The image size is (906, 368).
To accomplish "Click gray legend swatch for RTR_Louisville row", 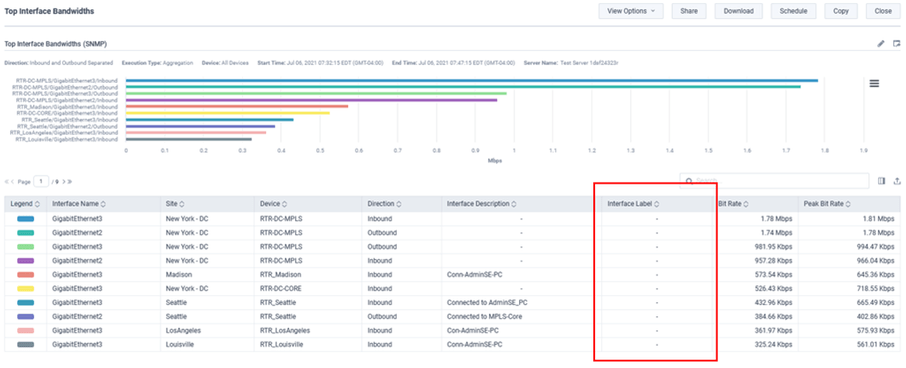I will (x=25, y=345).
